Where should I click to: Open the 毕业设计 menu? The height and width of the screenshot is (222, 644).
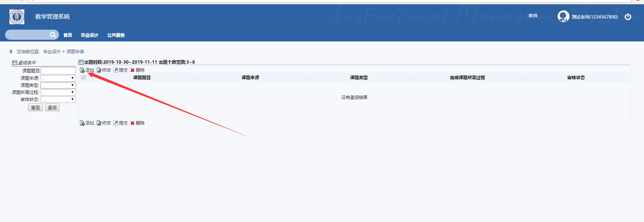90,35
